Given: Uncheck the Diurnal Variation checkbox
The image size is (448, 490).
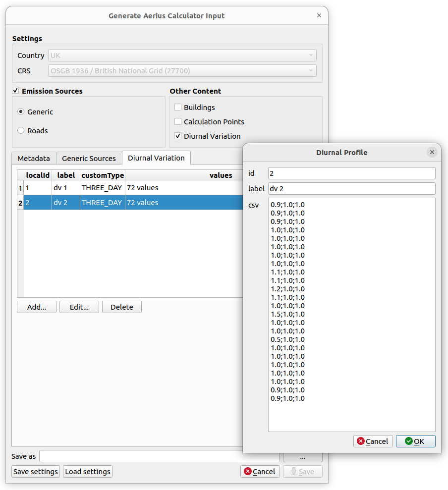Looking at the screenshot, I should click(x=178, y=136).
